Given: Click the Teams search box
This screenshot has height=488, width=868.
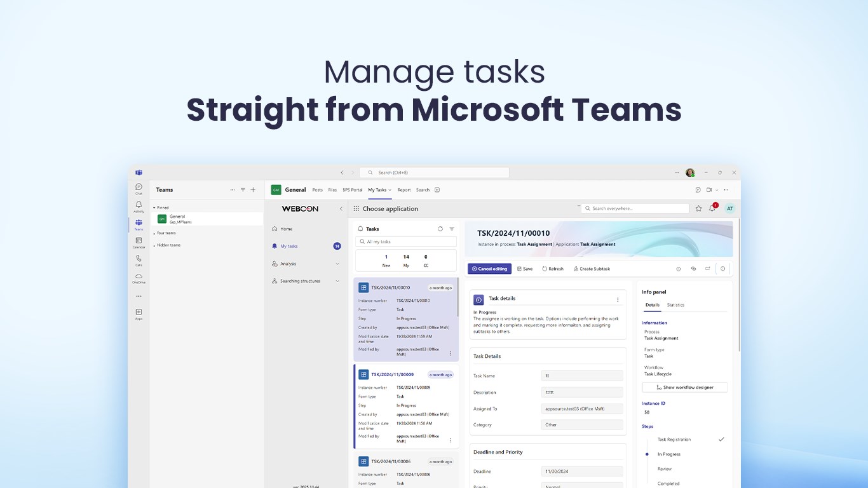Looking at the screenshot, I should point(434,172).
